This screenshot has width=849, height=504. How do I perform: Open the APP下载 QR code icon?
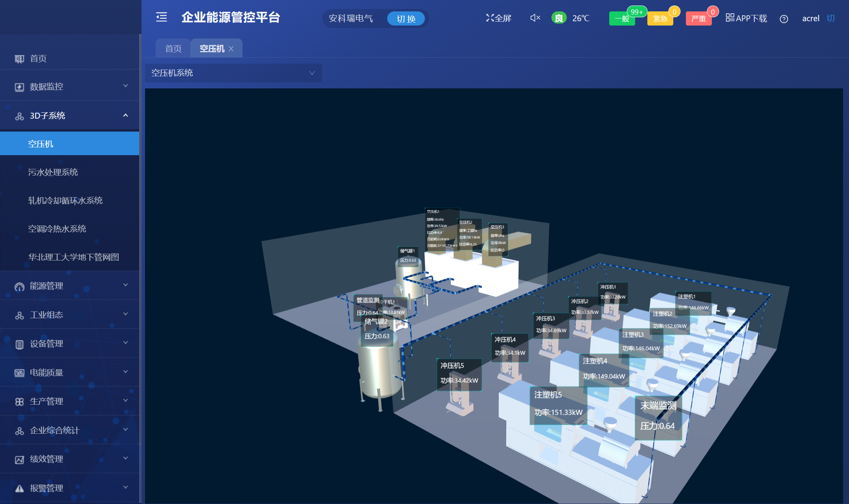pos(730,18)
